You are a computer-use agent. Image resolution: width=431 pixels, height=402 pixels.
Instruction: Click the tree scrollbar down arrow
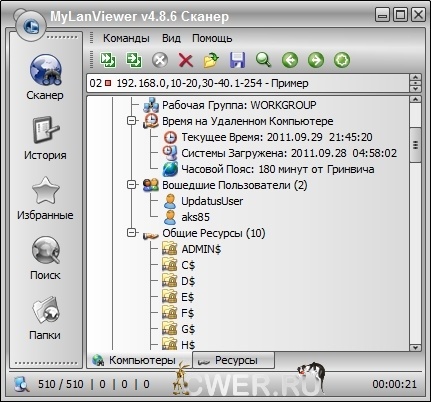coord(415,347)
